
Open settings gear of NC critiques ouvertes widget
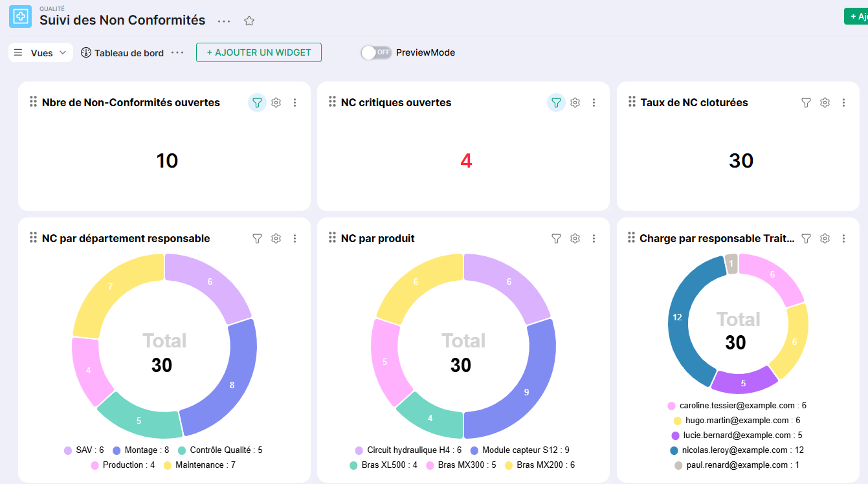tap(575, 102)
